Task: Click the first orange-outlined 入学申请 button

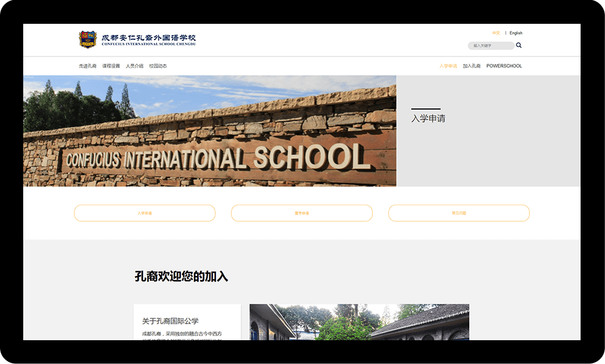Action: [145, 213]
